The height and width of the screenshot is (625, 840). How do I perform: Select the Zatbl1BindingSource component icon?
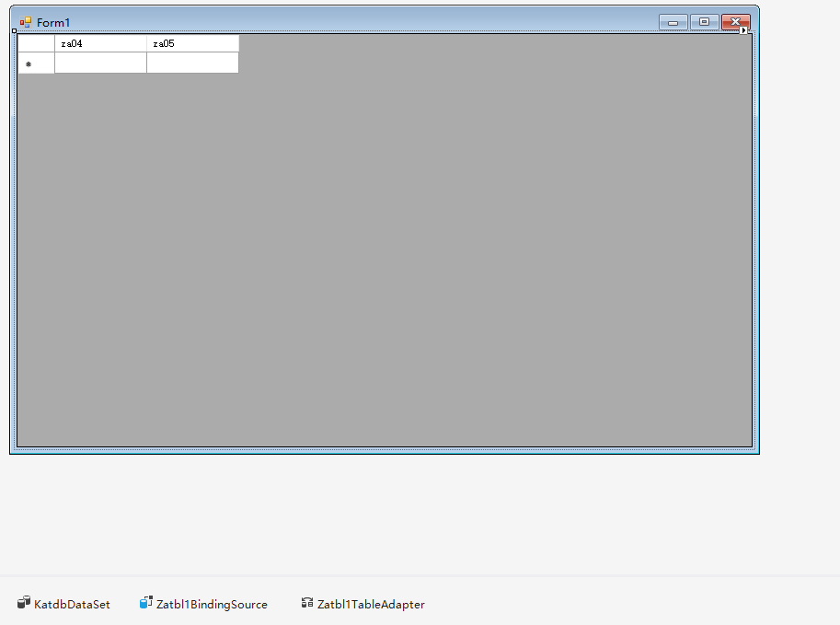pyautogui.click(x=145, y=603)
